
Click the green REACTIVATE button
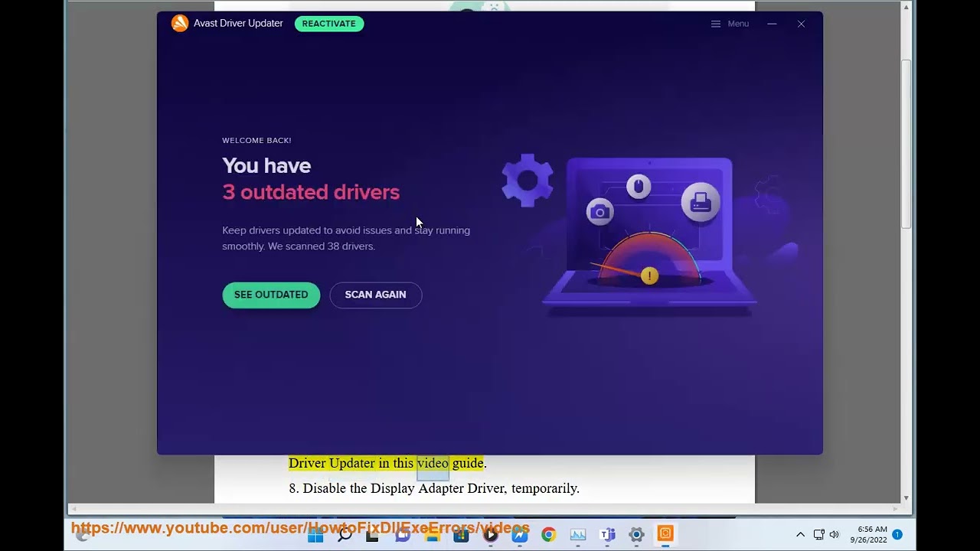click(x=329, y=24)
